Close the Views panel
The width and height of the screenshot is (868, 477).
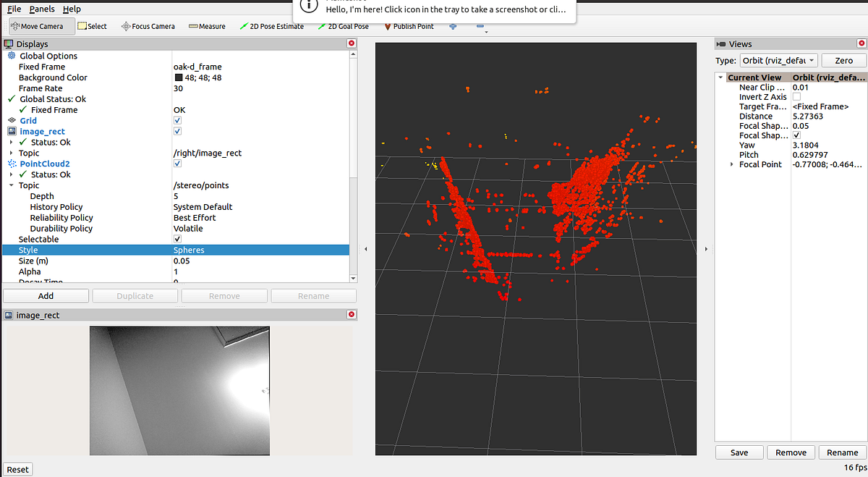tap(860, 43)
